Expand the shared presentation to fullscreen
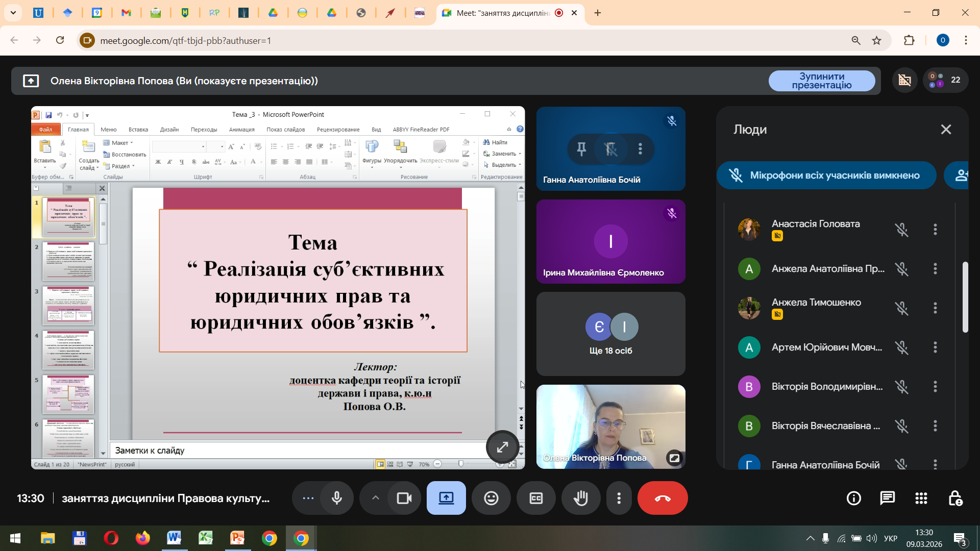 tap(502, 447)
